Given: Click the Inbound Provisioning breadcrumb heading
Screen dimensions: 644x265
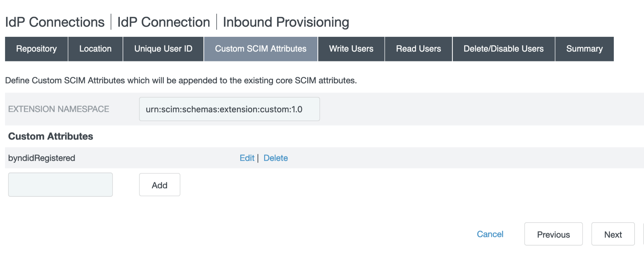Looking at the screenshot, I should click(x=286, y=22).
